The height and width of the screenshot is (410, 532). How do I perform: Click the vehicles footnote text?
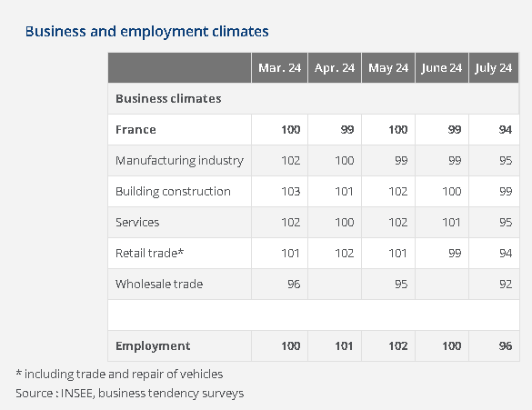(119, 374)
